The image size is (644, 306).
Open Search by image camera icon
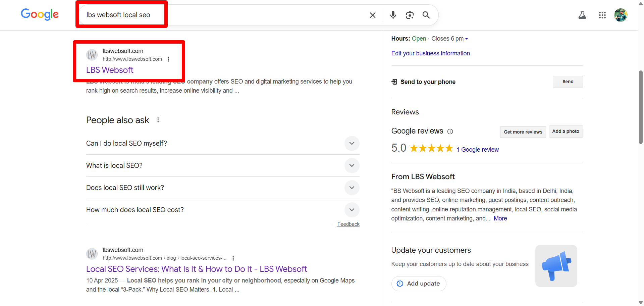(410, 15)
